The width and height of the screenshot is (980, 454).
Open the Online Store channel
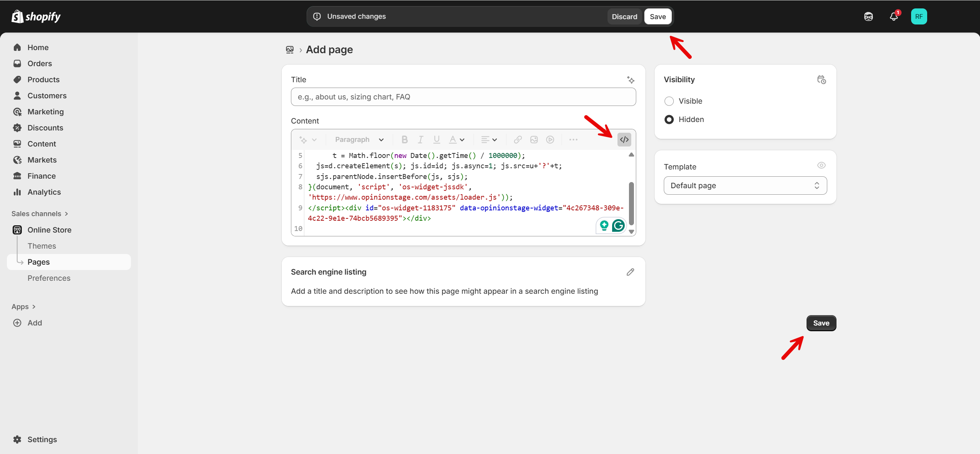[x=69, y=230]
